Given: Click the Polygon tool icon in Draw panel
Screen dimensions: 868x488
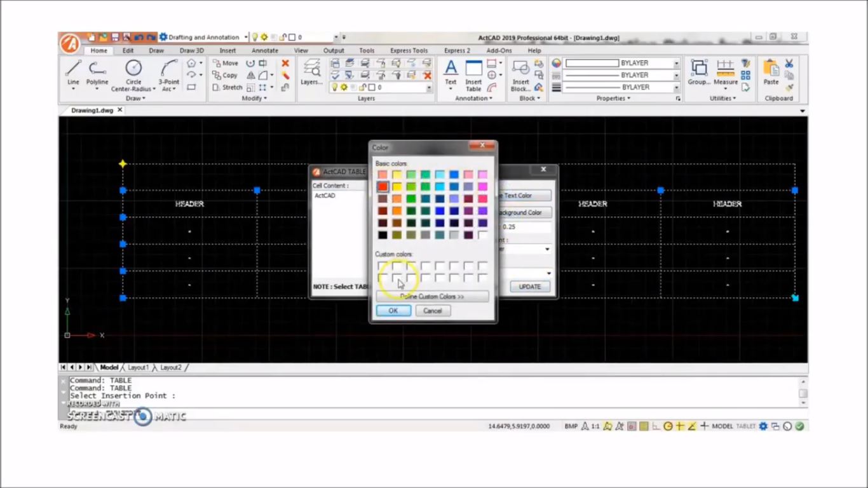Looking at the screenshot, I should [x=191, y=63].
